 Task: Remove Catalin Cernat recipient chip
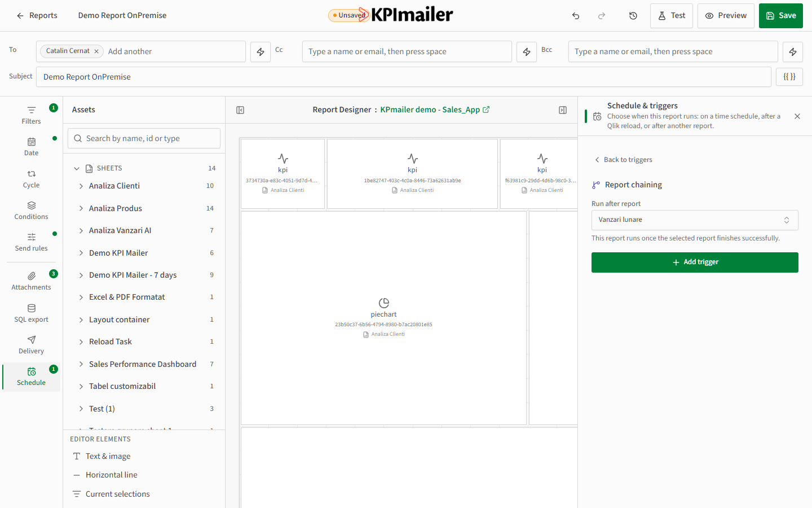(96, 51)
